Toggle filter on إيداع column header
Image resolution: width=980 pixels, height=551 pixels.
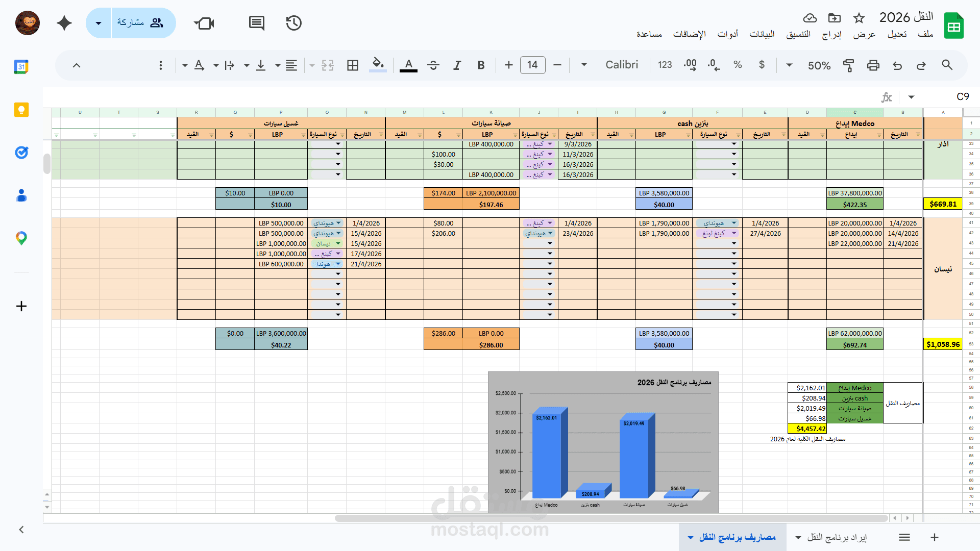[879, 135]
